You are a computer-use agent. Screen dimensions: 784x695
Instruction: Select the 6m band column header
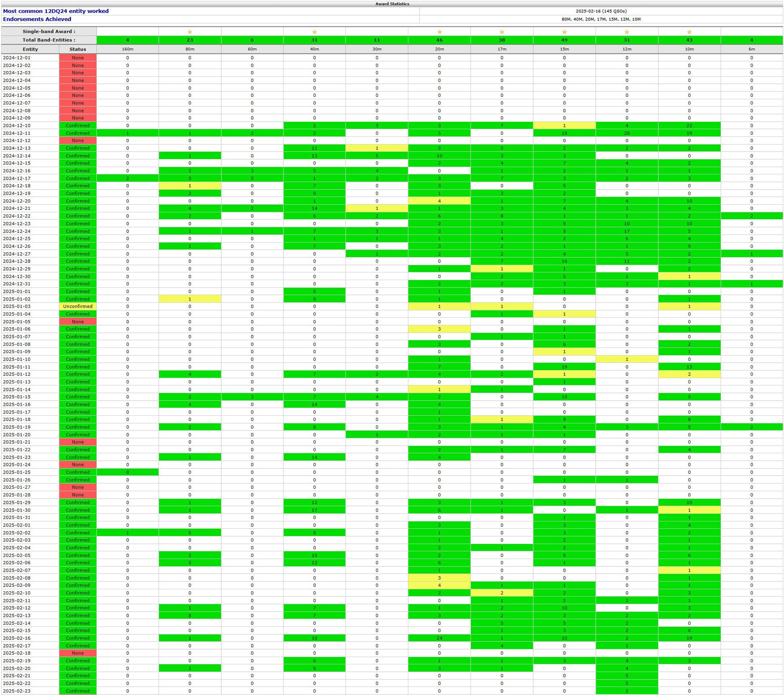coord(751,49)
